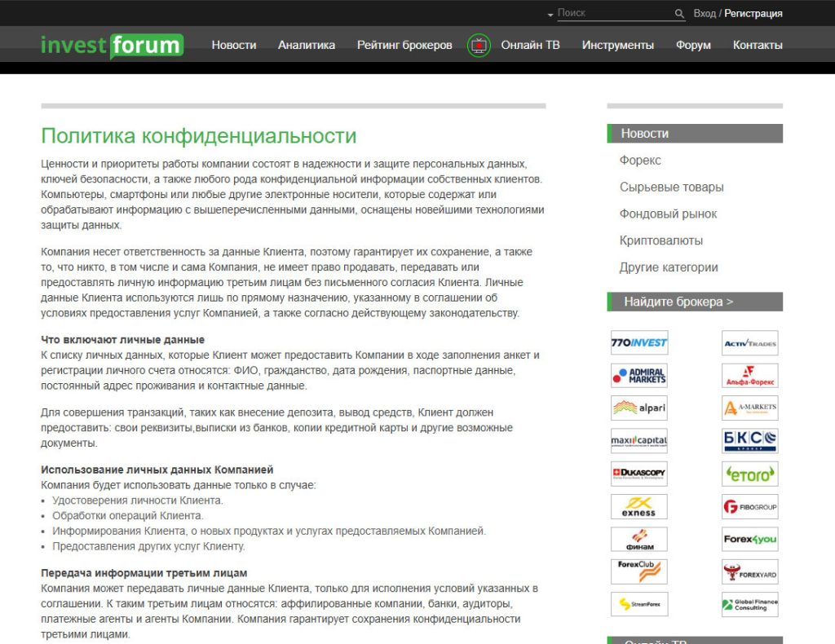Click the Dukascopy broker logo
Image resolution: width=835 pixels, height=644 pixels.
pyautogui.click(x=639, y=474)
